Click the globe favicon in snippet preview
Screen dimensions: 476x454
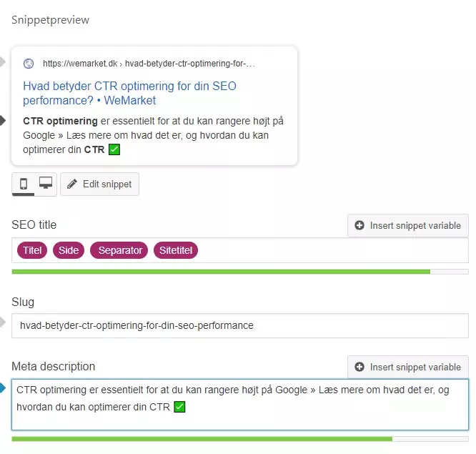click(29, 64)
